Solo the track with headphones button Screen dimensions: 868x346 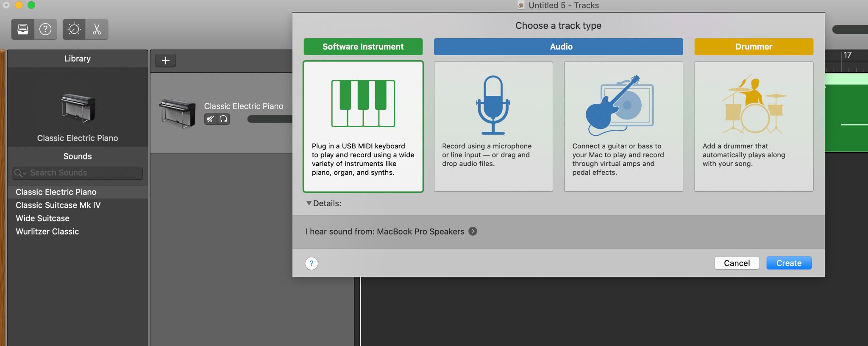pos(223,119)
